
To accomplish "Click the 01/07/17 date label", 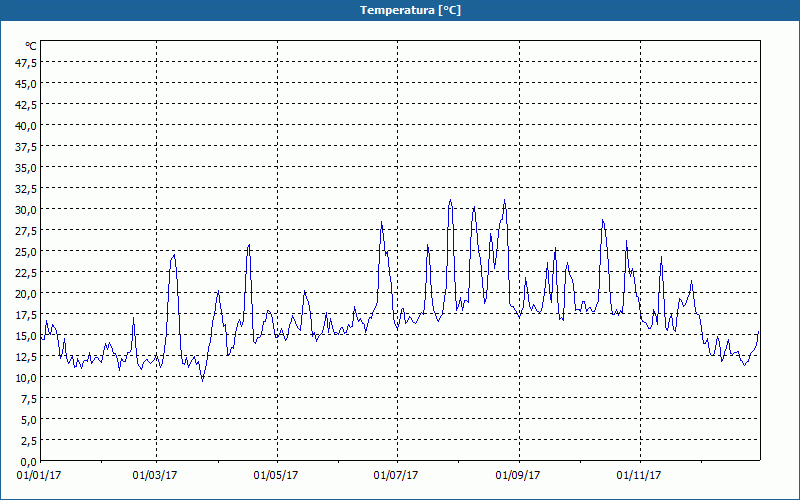I will click(x=396, y=476).
